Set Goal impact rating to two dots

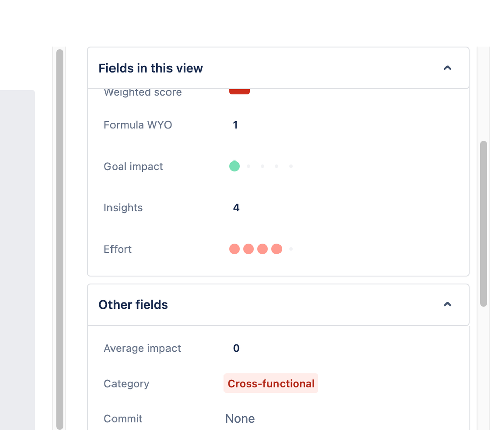248,166
